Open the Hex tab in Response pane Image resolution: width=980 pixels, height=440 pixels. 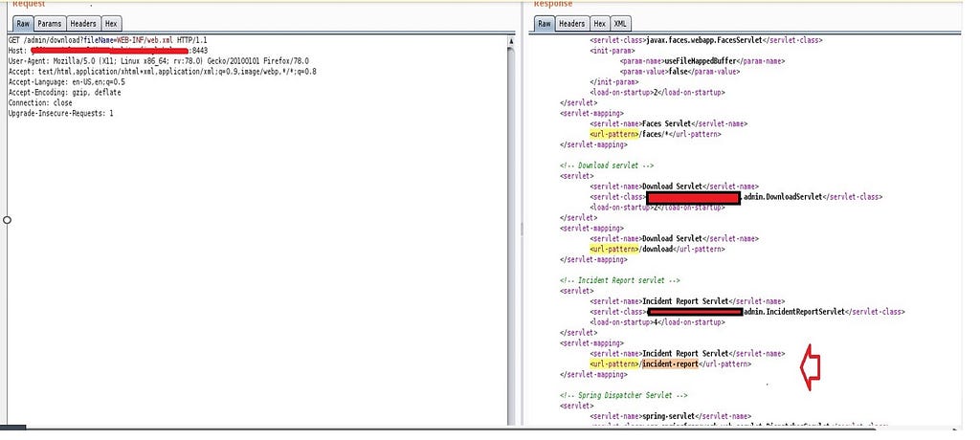[599, 24]
